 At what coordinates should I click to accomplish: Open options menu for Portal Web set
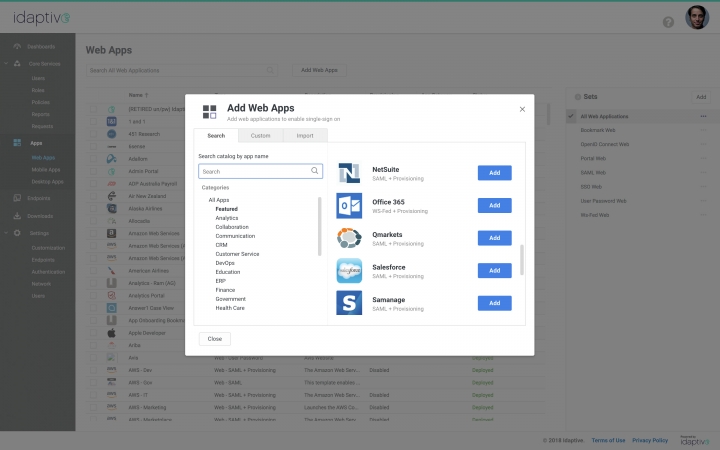point(703,158)
